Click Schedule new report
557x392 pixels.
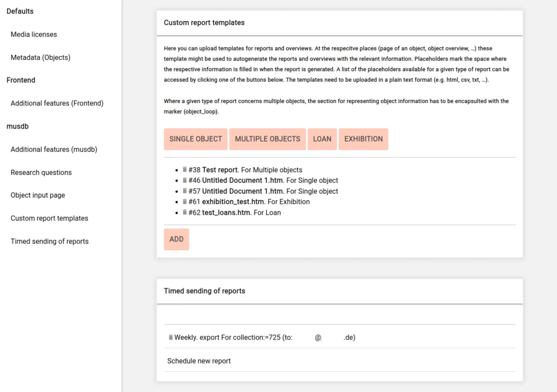pyautogui.click(x=199, y=361)
